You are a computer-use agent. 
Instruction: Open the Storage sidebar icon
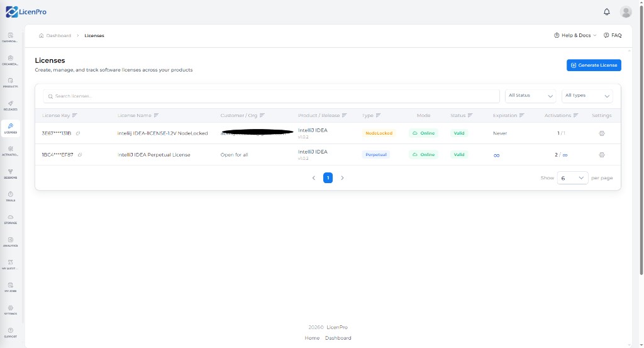pyautogui.click(x=10, y=219)
